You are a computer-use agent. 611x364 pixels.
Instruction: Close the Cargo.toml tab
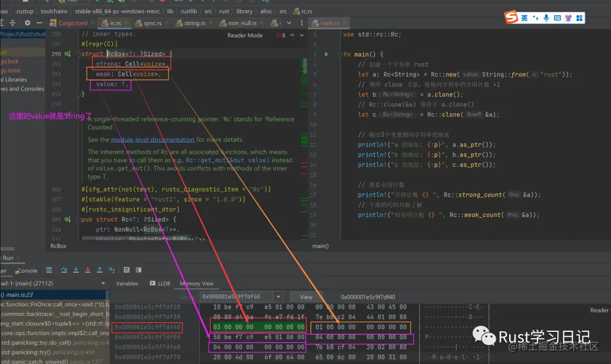(92, 23)
